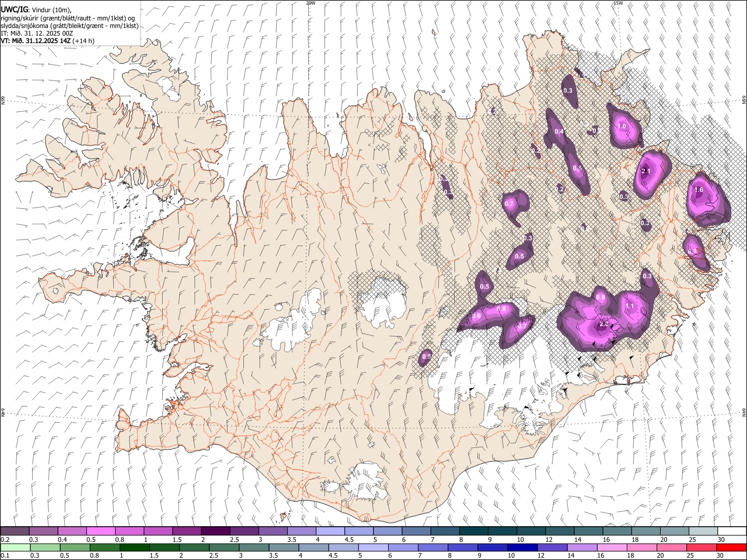Click the '20W' longitude label at top
The height and width of the screenshot is (560, 747).
pos(310,3)
